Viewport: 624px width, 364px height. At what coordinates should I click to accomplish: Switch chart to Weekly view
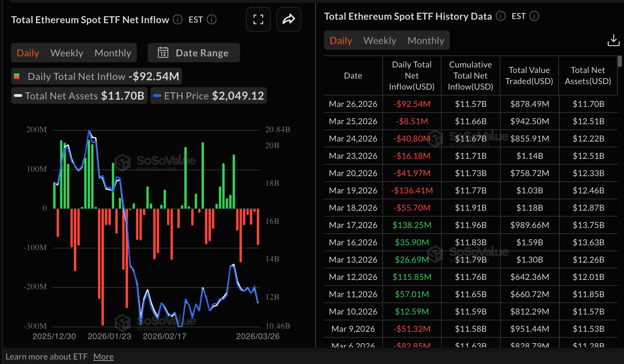click(66, 53)
